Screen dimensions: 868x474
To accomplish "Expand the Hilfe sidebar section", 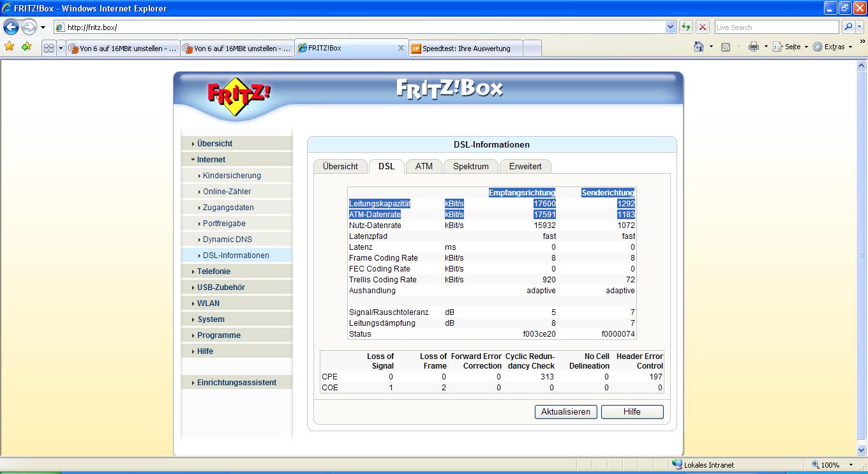I will [236, 351].
